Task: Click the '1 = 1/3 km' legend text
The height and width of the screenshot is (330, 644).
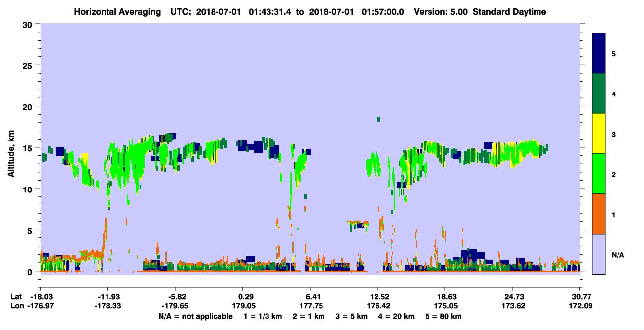Action: click(x=262, y=316)
